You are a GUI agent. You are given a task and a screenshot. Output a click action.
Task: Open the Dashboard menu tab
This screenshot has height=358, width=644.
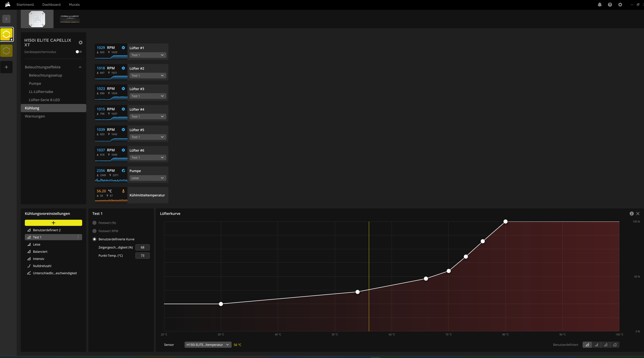pyautogui.click(x=51, y=5)
